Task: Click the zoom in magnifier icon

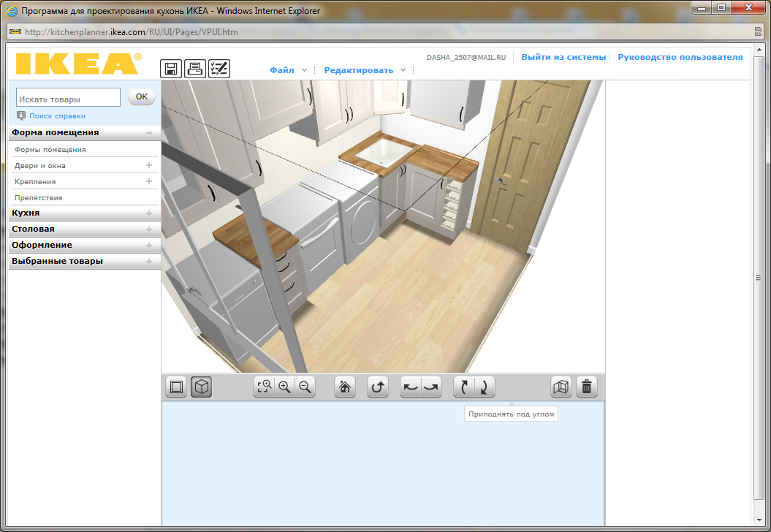Action: 284,387
